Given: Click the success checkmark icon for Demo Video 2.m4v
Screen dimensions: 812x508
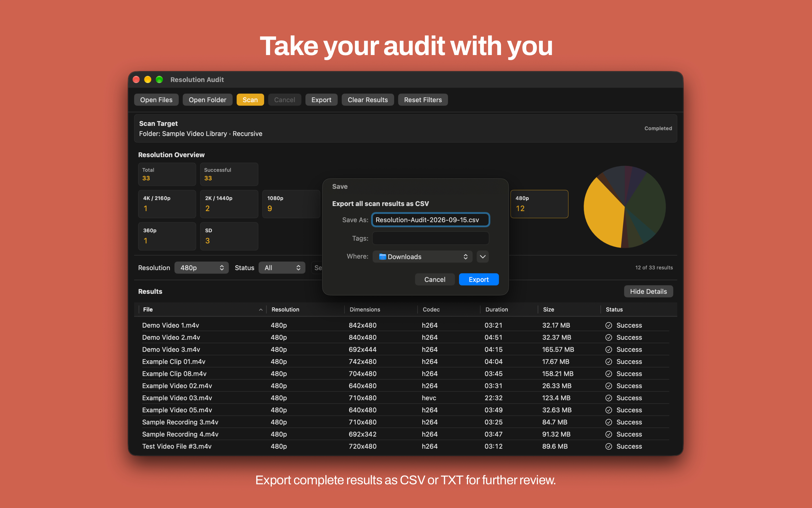Looking at the screenshot, I should coord(609,337).
